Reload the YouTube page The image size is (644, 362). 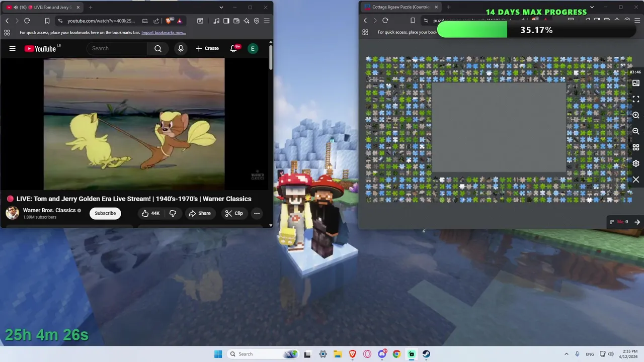(x=27, y=21)
